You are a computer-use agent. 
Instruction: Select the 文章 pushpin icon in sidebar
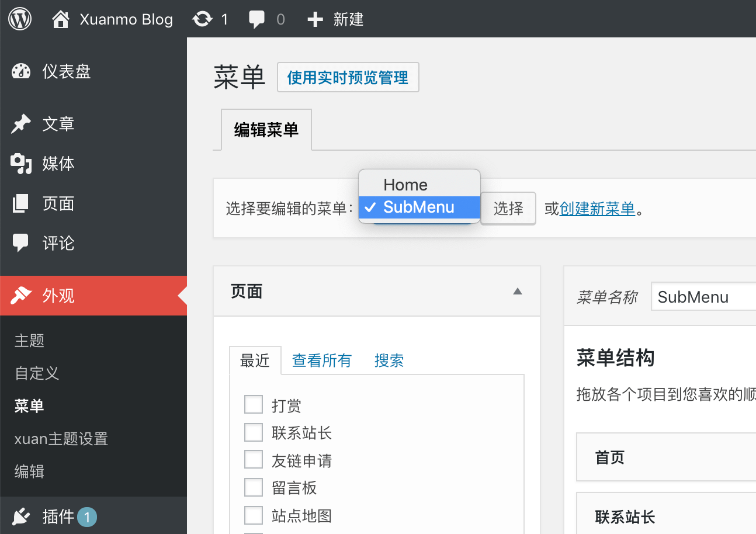pos(20,124)
